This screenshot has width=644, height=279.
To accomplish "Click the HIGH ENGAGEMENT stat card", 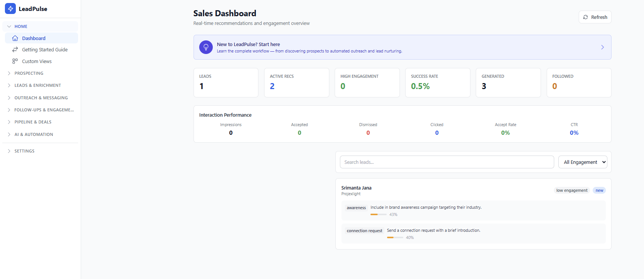I will click(367, 83).
